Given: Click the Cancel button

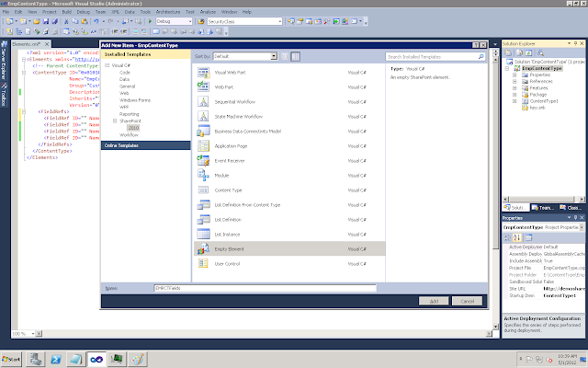Looking at the screenshot, I should (x=468, y=301).
